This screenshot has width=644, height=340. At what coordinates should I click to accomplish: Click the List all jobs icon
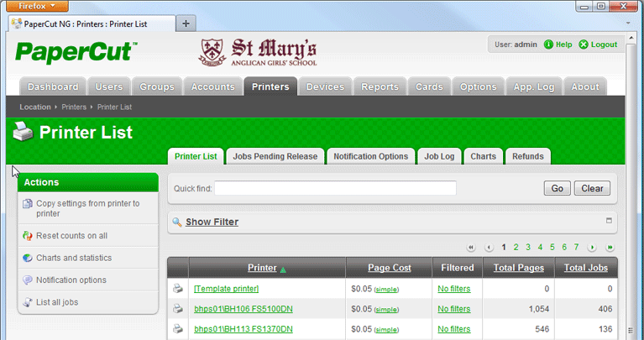click(x=28, y=302)
